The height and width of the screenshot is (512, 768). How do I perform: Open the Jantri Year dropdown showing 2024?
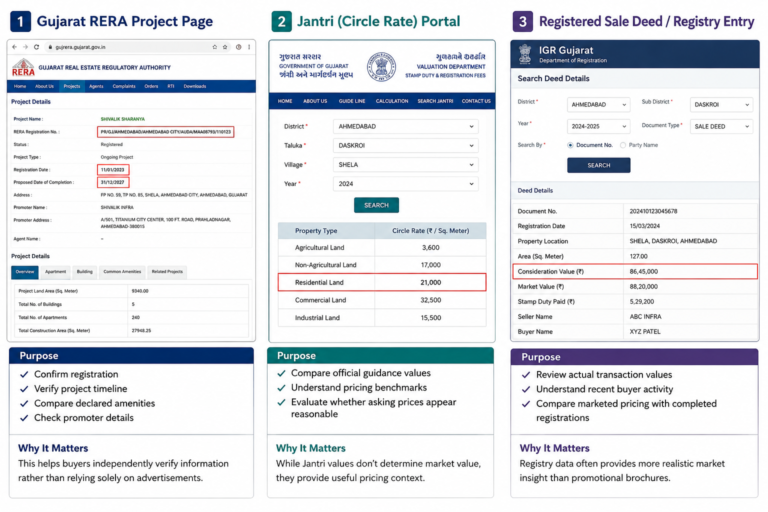[406, 184]
